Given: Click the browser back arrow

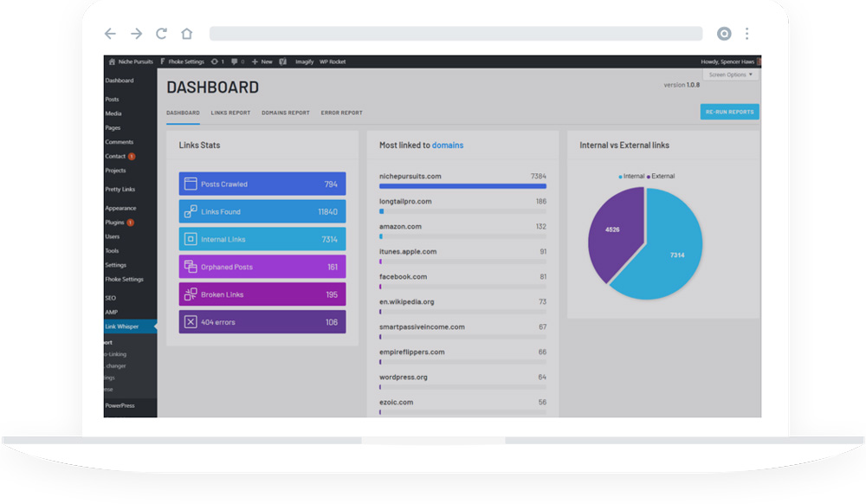Looking at the screenshot, I should (x=110, y=34).
